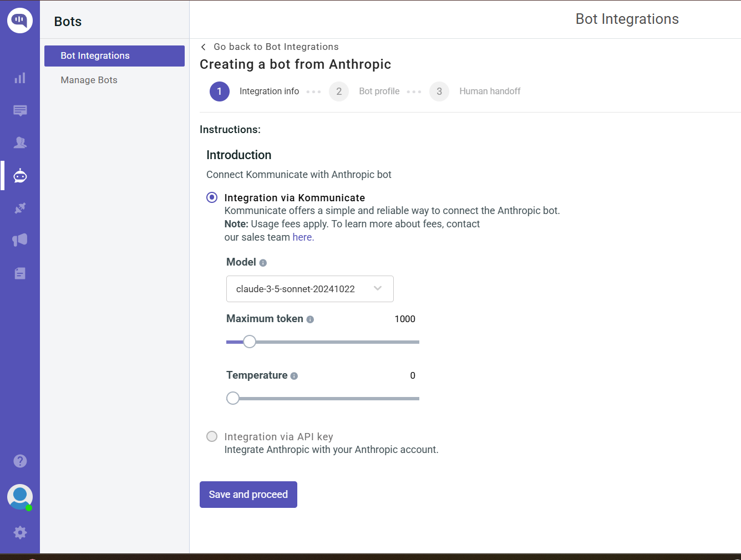The width and height of the screenshot is (741, 560).
Task: Click the Kommunicate logo icon
Action: pos(20,21)
